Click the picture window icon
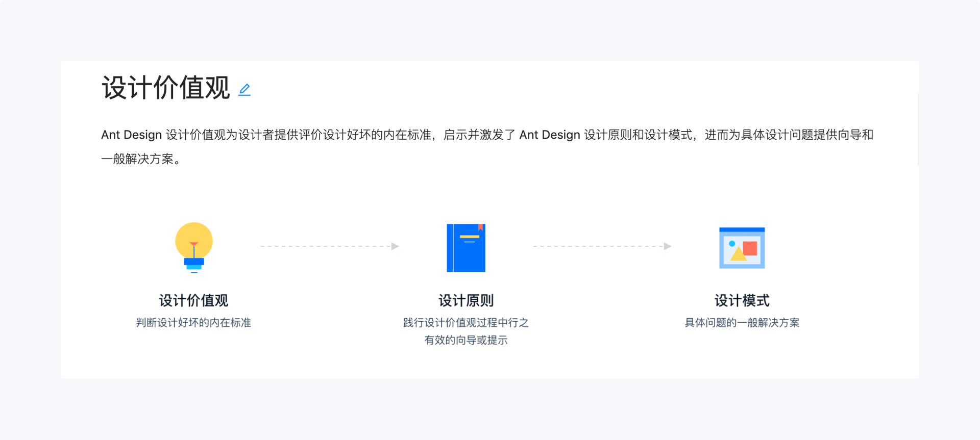980x440 pixels. click(x=742, y=248)
